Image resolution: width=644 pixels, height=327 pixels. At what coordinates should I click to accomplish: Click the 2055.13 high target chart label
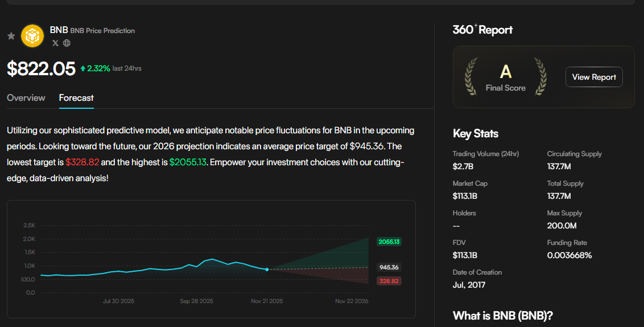(x=389, y=242)
